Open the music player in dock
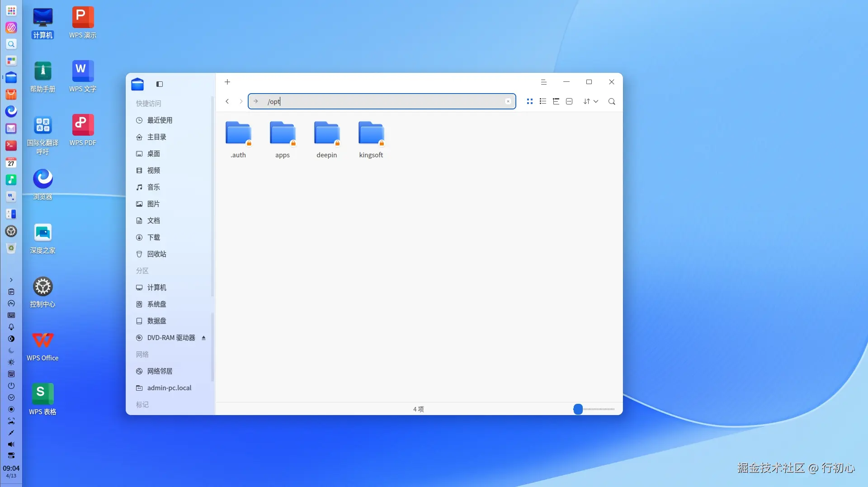 click(11, 180)
